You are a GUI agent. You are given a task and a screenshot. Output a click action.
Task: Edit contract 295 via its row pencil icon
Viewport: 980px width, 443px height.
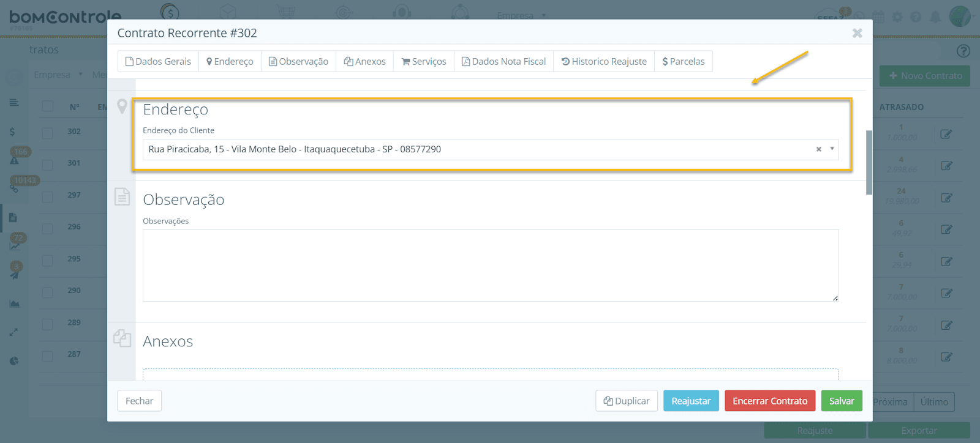946,261
